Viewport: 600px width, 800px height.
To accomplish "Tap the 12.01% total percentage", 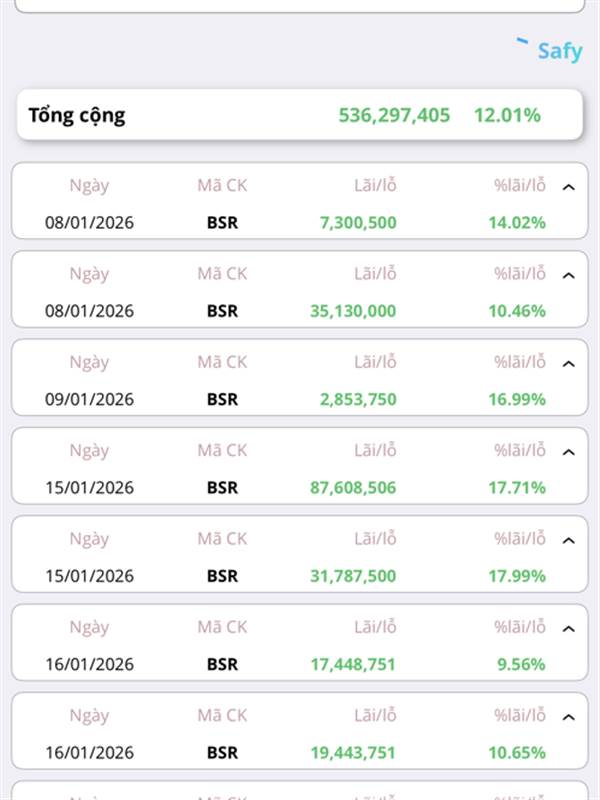I will (x=507, y=115).
